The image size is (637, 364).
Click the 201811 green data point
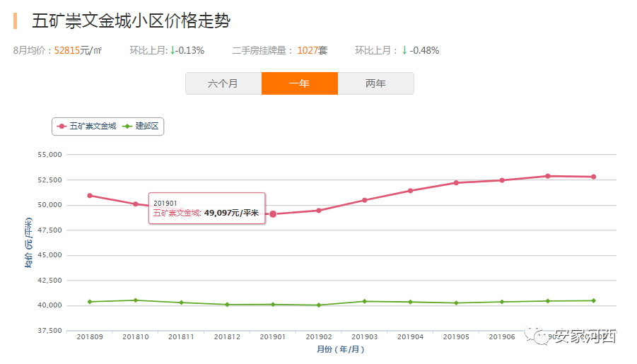pyautogui.click(x=182, y=303)
